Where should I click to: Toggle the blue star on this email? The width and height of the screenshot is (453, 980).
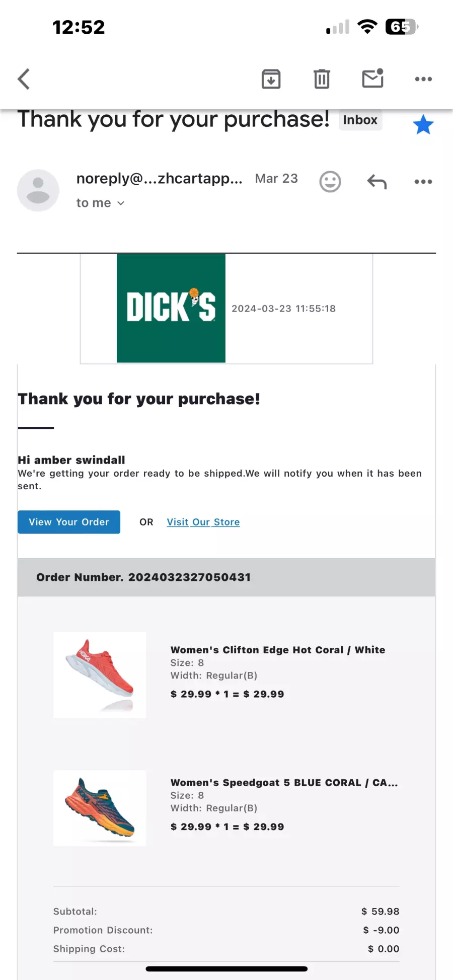423,124
